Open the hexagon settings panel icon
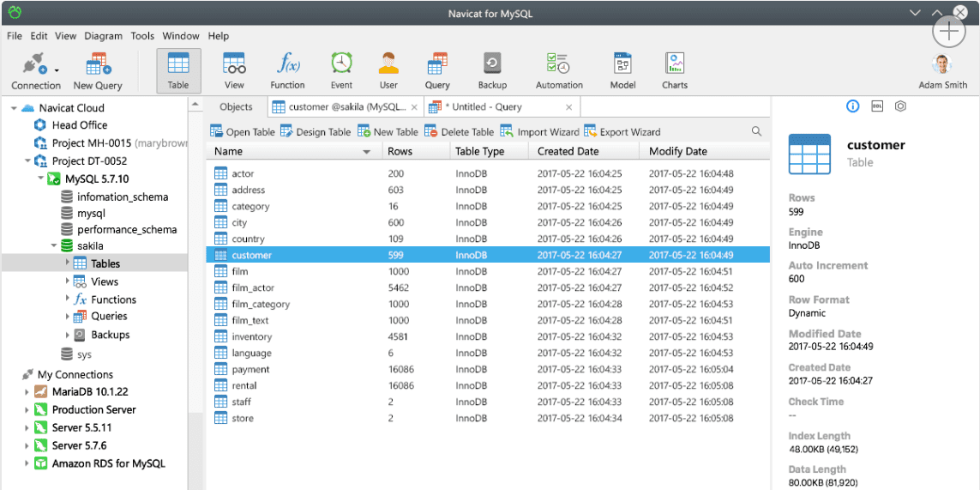 pos(900,106)
